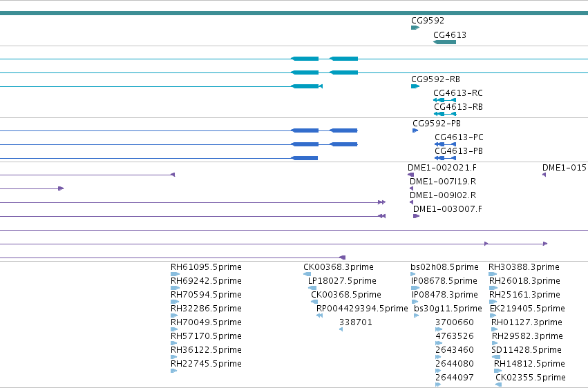Click the CK00368.5prime EST
588x388 pixels.
point(314,302)
